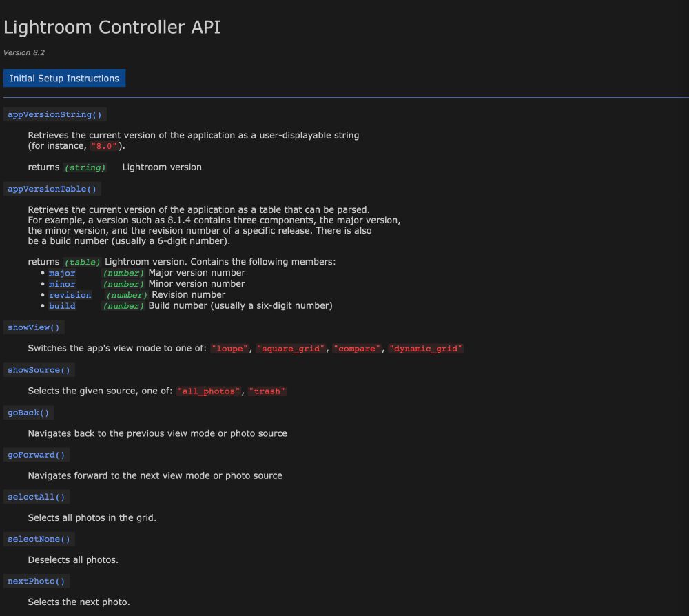The height and width of the screenshot is (616, 689).
Task: Click the (number) type beside build
Action: pyautogui.click(x=123, y=306)
